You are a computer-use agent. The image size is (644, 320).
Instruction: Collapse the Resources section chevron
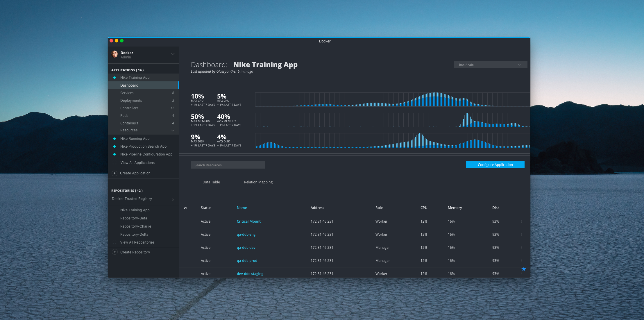(173, 130)
